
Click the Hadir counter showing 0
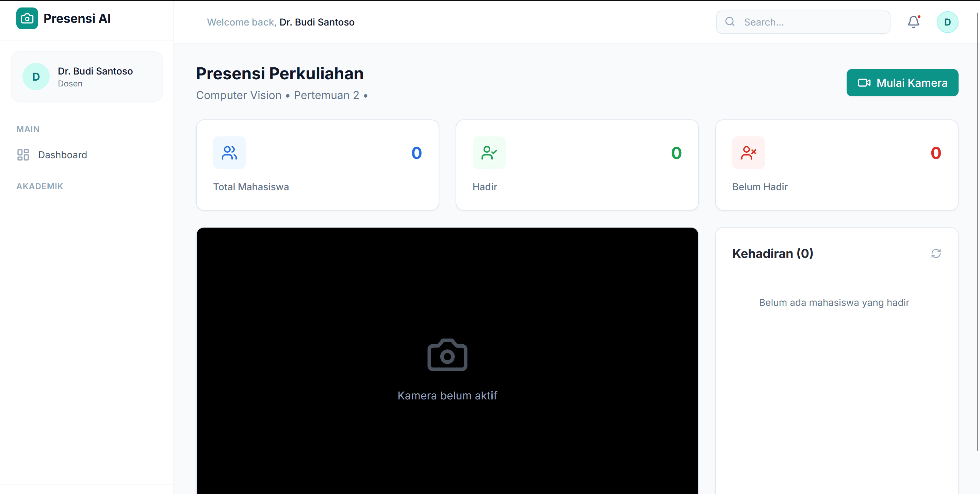click(x=676, y=153)
